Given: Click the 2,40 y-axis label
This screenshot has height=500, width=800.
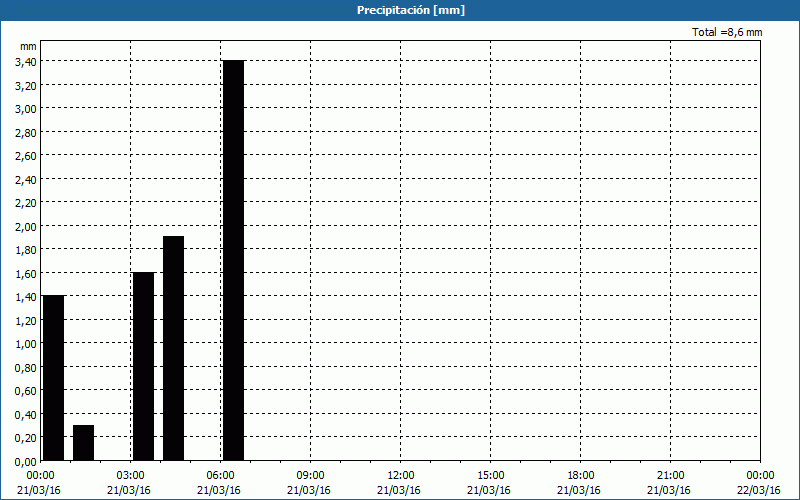Looking at the screenshot, I should click(x=26, y=180).
